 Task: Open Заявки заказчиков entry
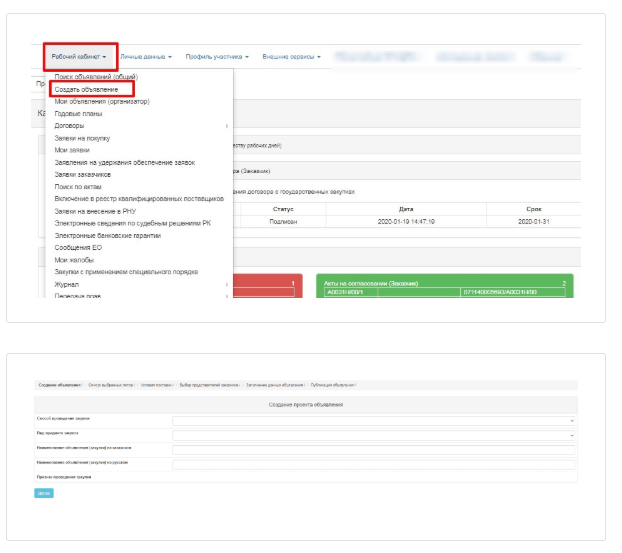(x=84, y=177)
